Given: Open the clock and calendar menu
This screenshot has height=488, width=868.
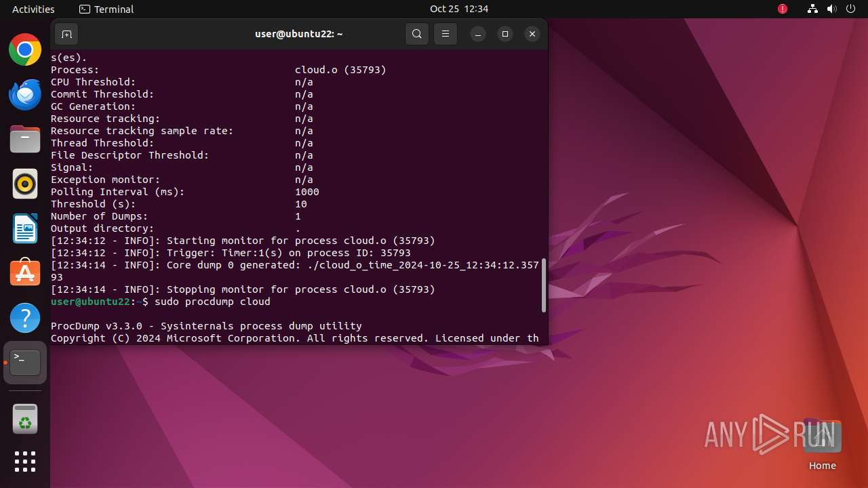Looking at the screenshot, I should click(459, 9).
